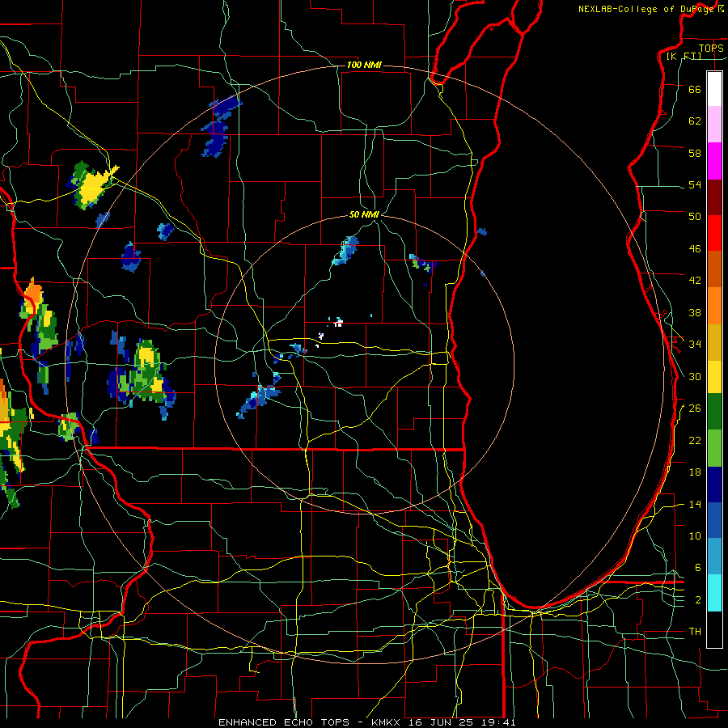Click the KMKX station identifier
Image resolution: width=728 pixels, height=728 pixels.
pos(387,722)
